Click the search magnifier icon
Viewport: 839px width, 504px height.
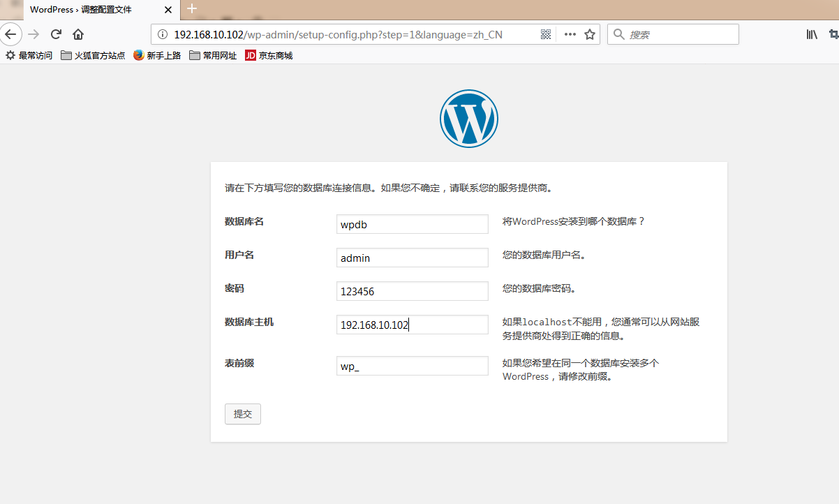tap(618, 34)
